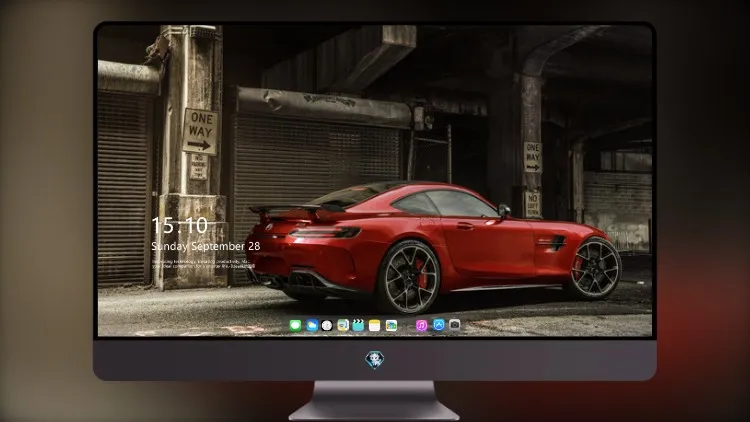Open the green Messages app in the dock
The image size is (750, 422).
295,325
